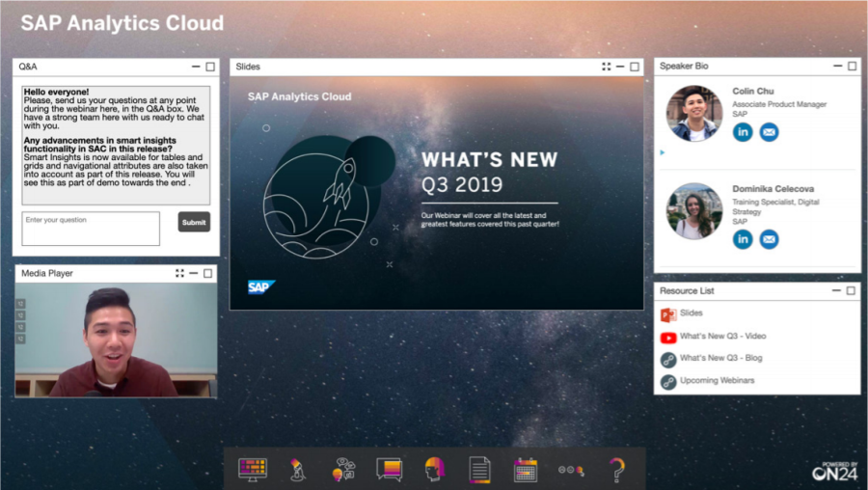The width and height of the screenshot is (868, 490).
Task: Minimize the Q&A window
Action: pyautogui.click(x=196, y=67)
